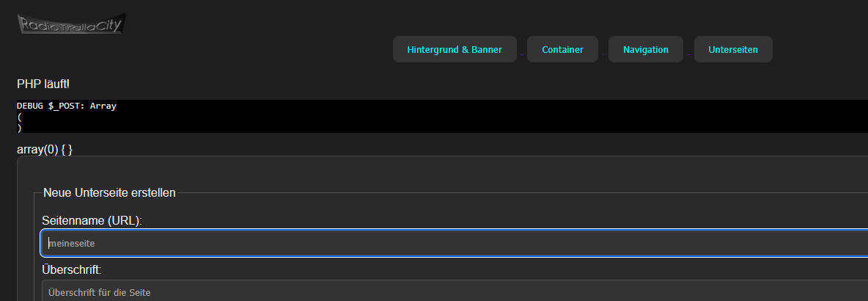Click the separator dash before Container
This screenshot has height=301, width=868.
tap(522, 54)
